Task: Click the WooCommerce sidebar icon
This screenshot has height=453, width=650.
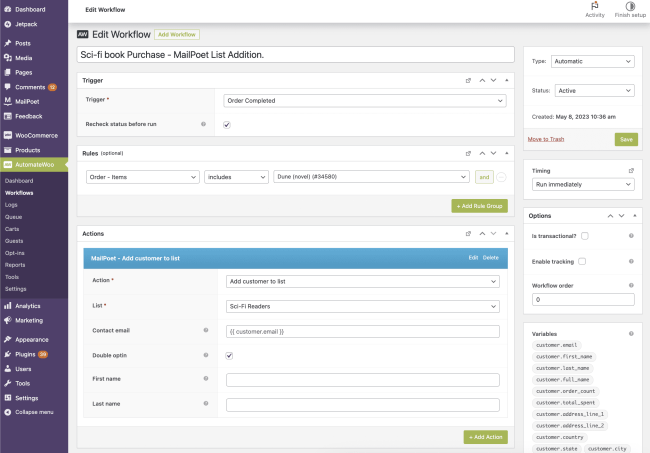Action: pos(8,135)
